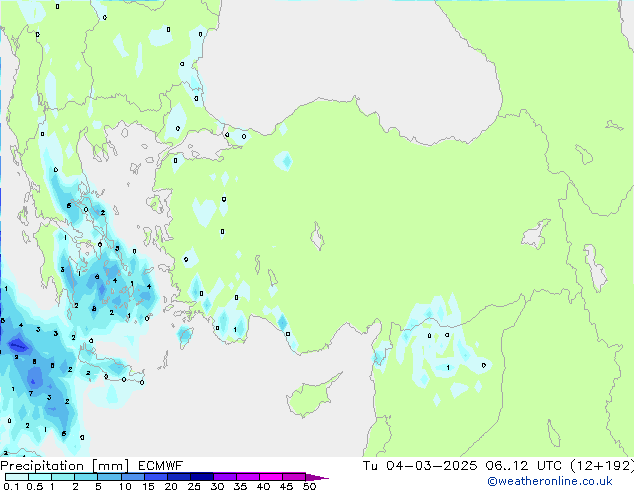Click the 5–10 mm legend color block
Image resolution: width=634 pixels, height=490 pixels.
point(110,477)
